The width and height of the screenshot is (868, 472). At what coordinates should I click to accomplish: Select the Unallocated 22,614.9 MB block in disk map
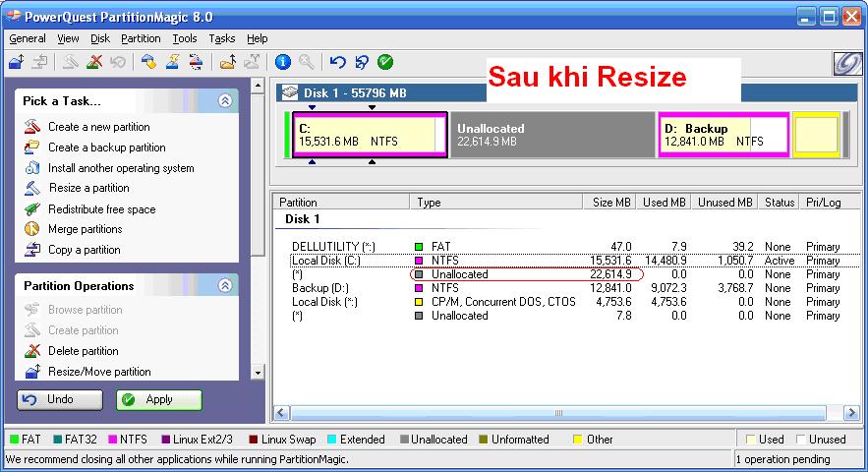coord(552,135)
